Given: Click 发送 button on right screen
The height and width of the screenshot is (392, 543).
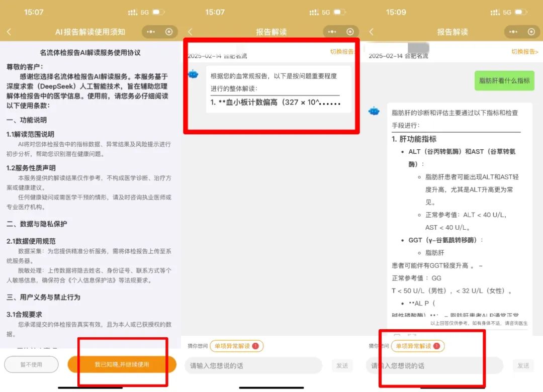Looking at the screenshot, I should 523,365.
